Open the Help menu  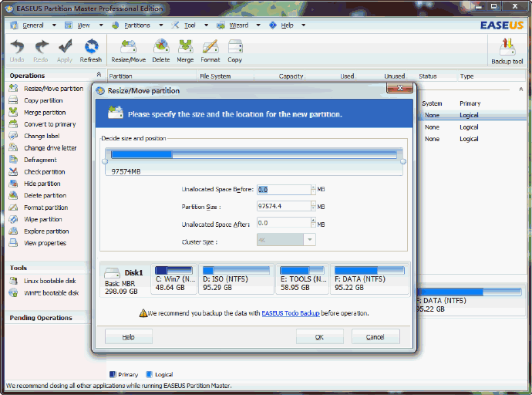pos(287,25)
